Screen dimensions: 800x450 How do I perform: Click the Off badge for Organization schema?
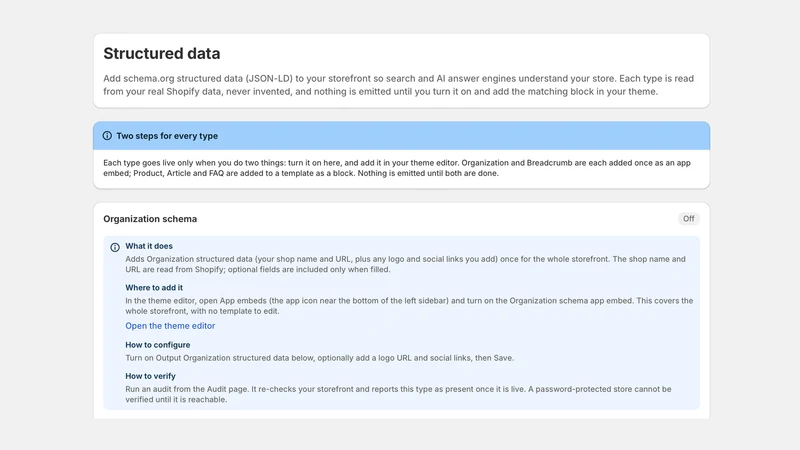688,218
